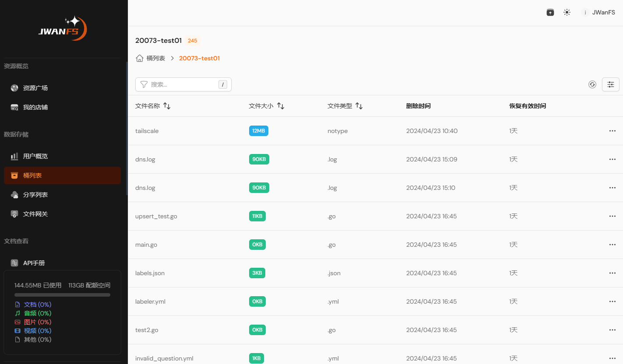The image size is (623, 364).
Task: Open more actions for dns.log deleted 15:09
Action: [612, 159]
